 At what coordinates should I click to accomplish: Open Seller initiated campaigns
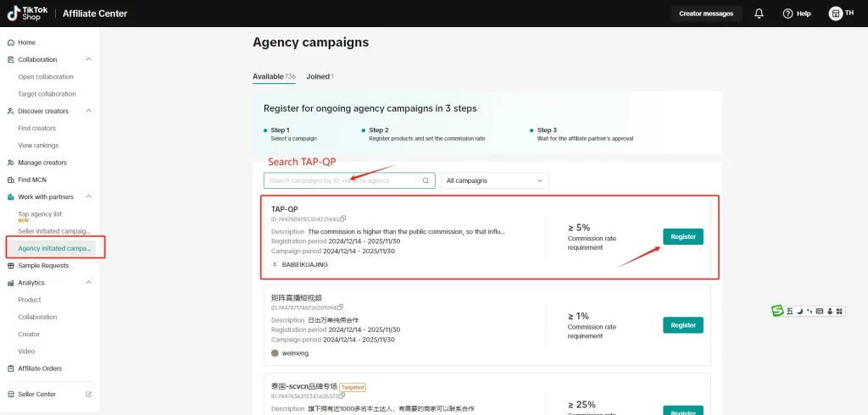pos(54,230)
